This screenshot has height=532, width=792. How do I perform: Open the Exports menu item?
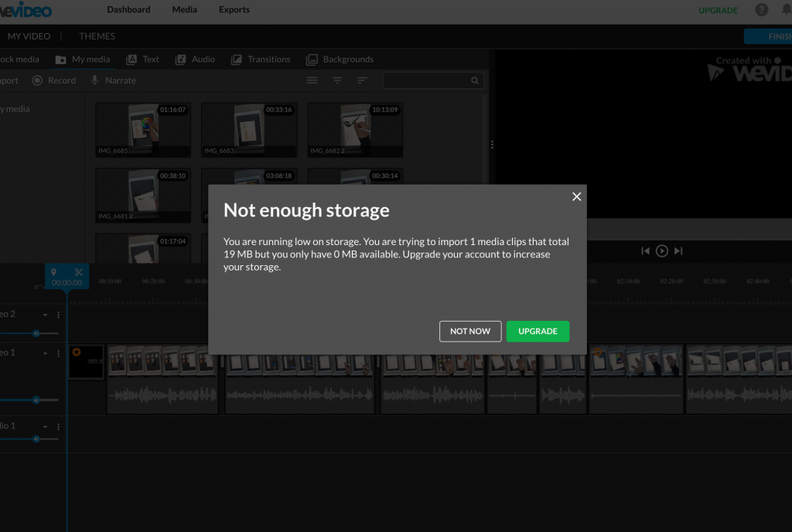point(234,9)
